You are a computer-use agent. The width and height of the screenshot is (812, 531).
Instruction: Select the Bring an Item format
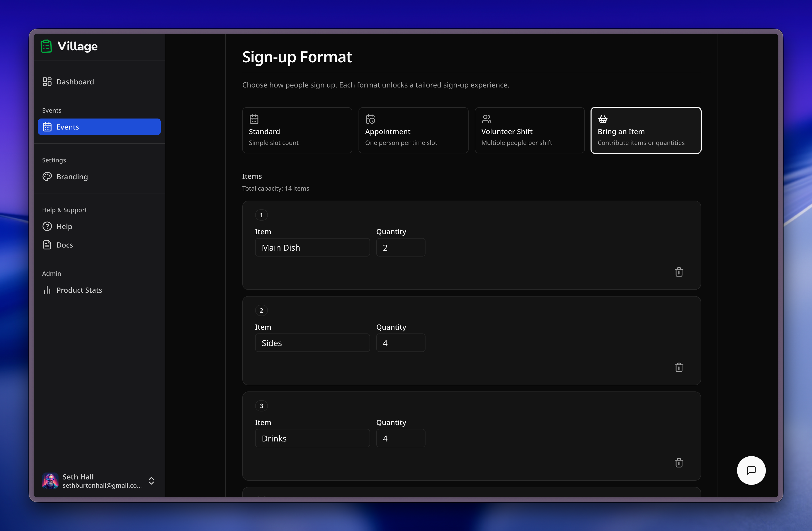pos(645,130)
